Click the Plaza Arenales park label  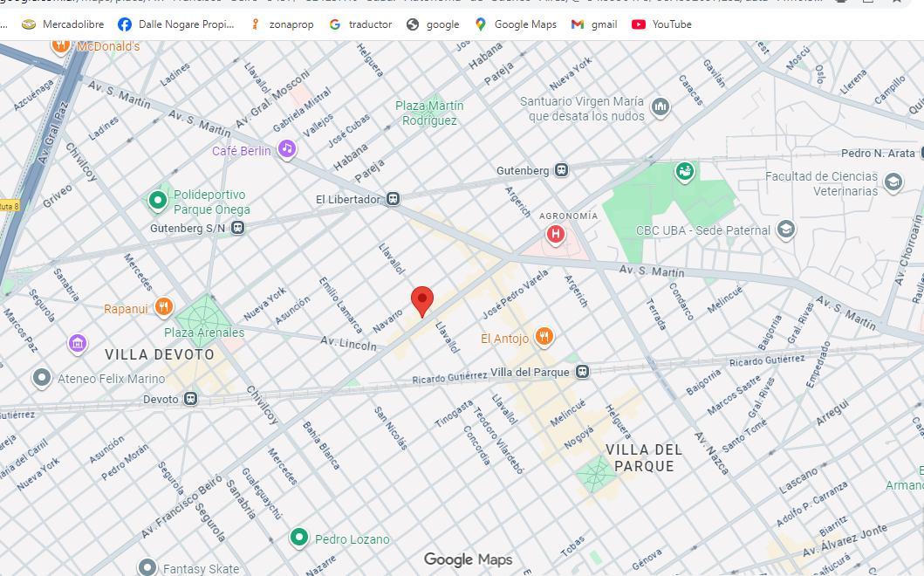pos(204,333)
